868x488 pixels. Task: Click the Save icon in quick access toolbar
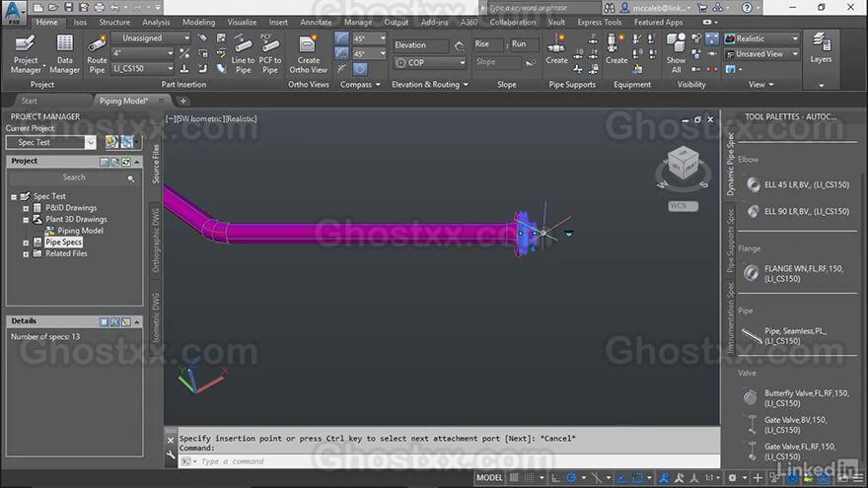click(69, 8)
